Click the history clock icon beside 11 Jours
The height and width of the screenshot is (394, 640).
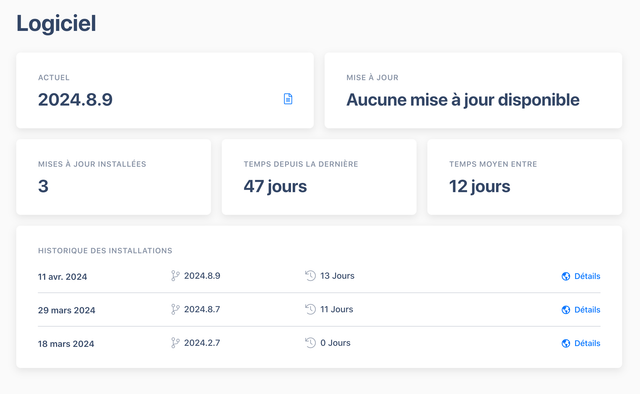(x=311, y=309)
